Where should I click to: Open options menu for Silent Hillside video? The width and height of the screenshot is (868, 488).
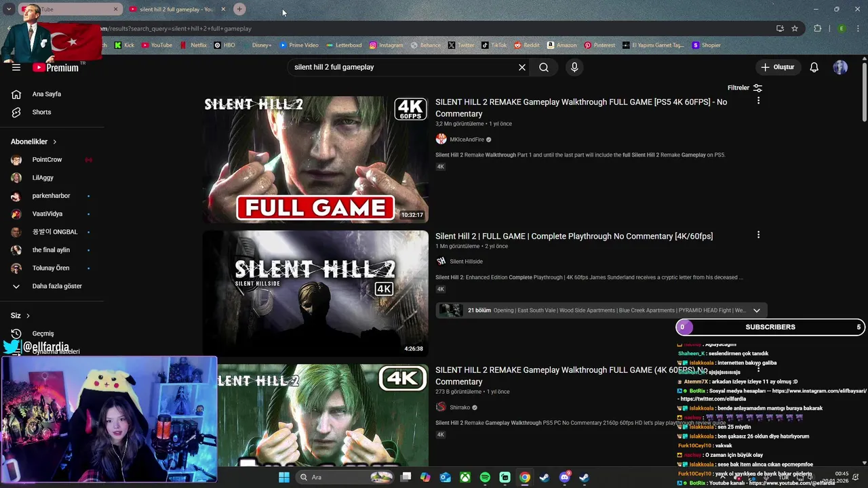(x=758, y=235)
